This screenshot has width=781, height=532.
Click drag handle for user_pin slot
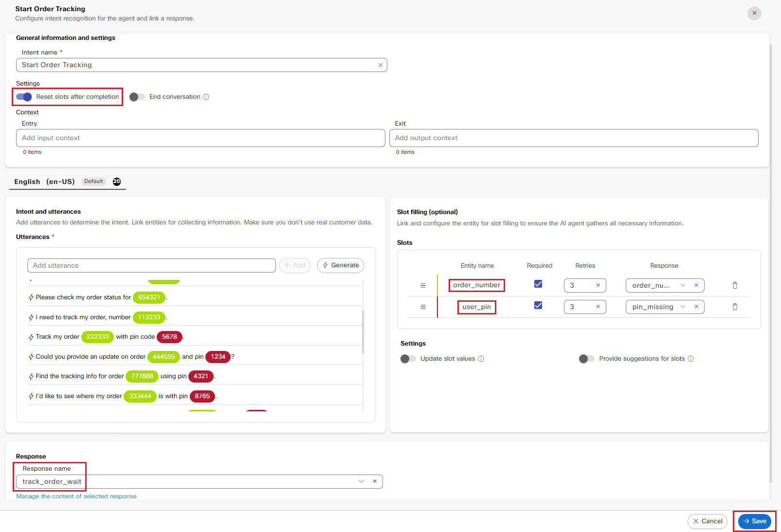(423, 307)
